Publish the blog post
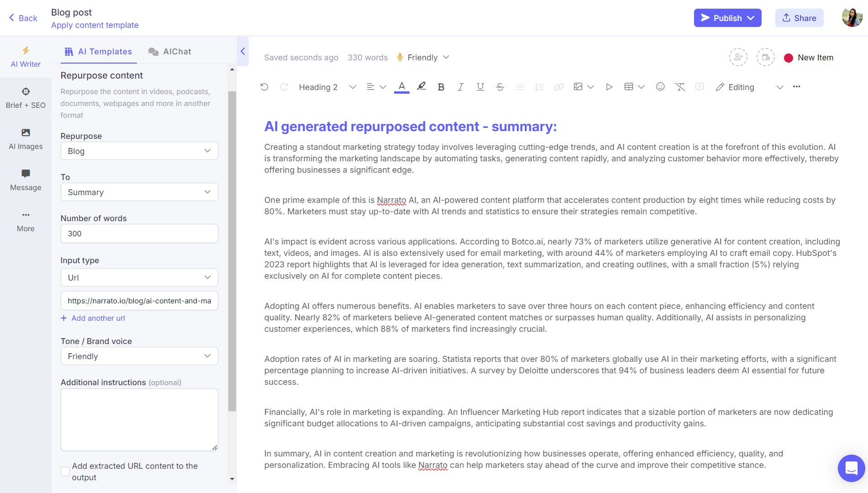Image resolution: width=868 pixels, height=493 pixels. pyautogui.click(x=723, y=18)
